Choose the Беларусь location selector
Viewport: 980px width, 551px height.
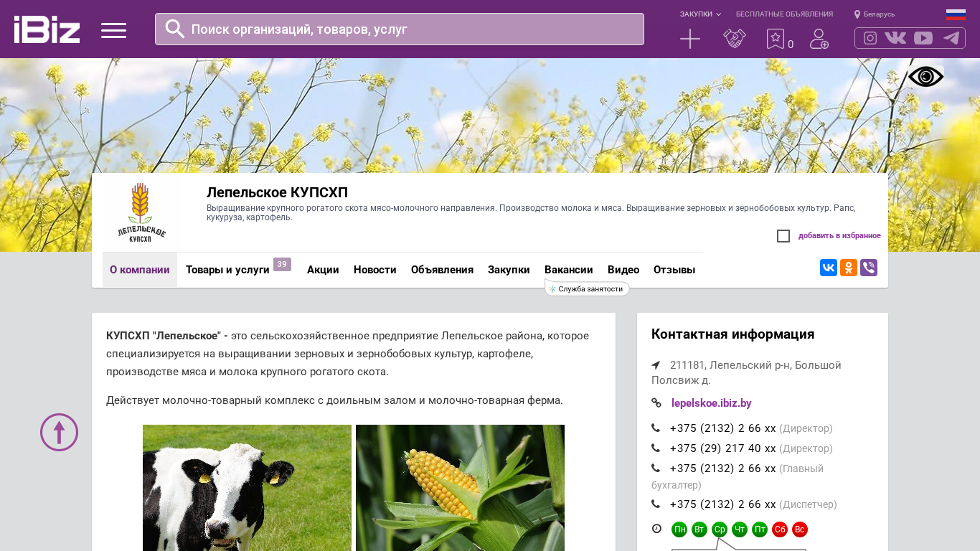[x=875, y=14]
